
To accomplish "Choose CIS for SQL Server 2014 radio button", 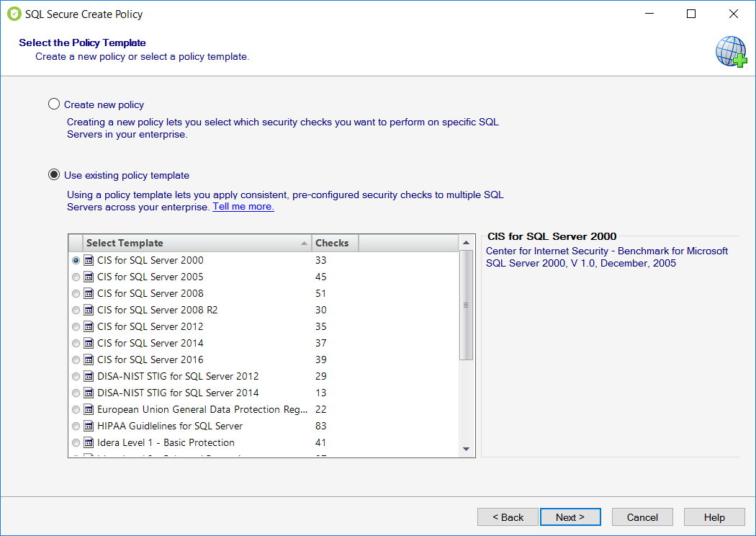I will (x=76, y=343).
